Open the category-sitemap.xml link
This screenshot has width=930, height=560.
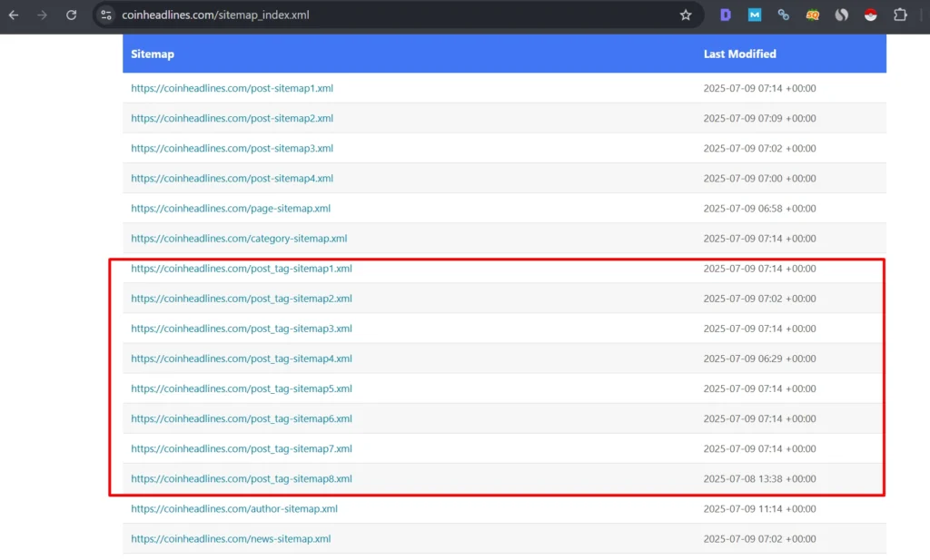(239, 238)
